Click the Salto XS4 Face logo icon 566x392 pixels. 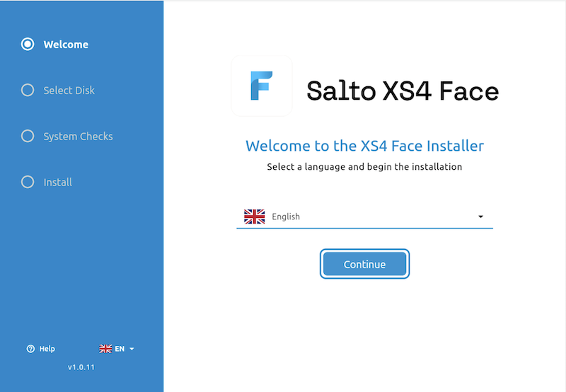[262, 86]
